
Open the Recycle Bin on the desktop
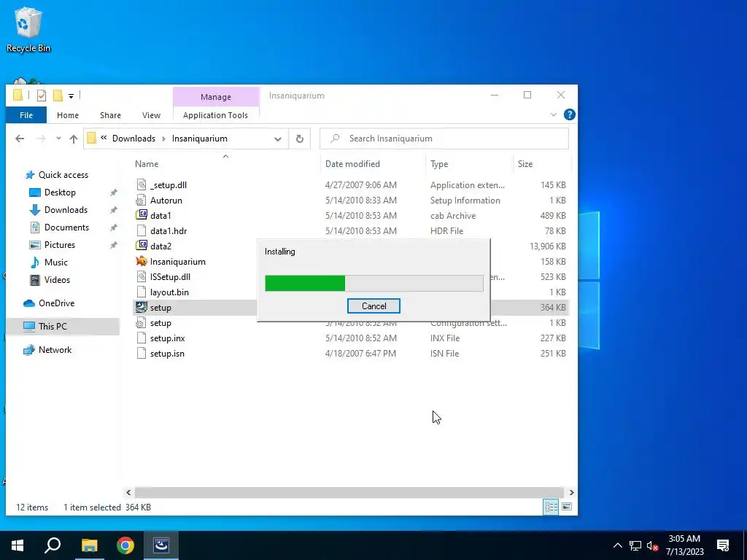click(x=28, y=29)
